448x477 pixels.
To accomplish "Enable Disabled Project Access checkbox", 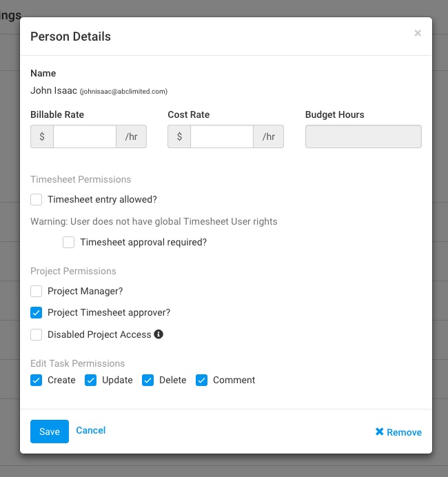I will (37, 334).
